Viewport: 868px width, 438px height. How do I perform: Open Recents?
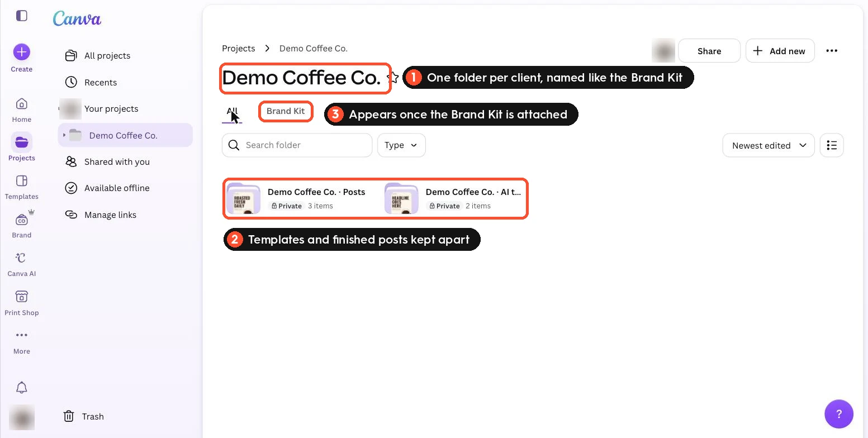click(x=125, y=82)
